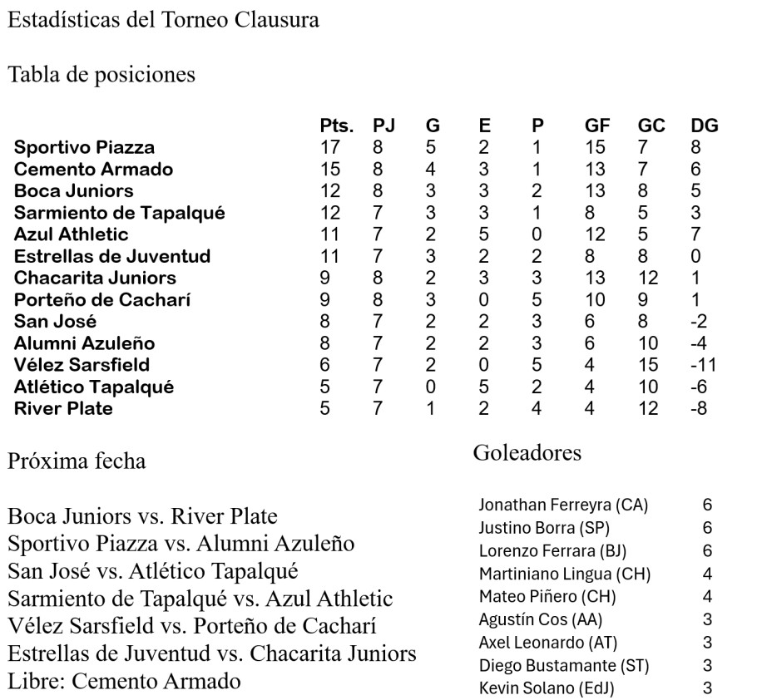Click the Pts. column header
This screenshot has height=700, width=757.
point(337,126)
